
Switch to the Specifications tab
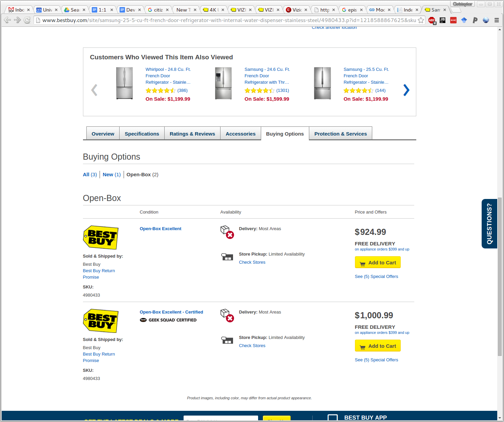142,134
